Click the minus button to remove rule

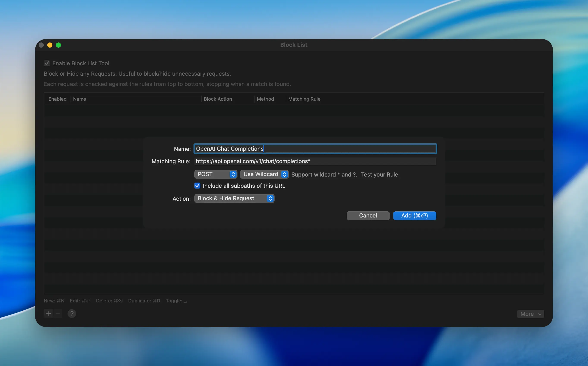pyautogui.click(x=58, y=314)
